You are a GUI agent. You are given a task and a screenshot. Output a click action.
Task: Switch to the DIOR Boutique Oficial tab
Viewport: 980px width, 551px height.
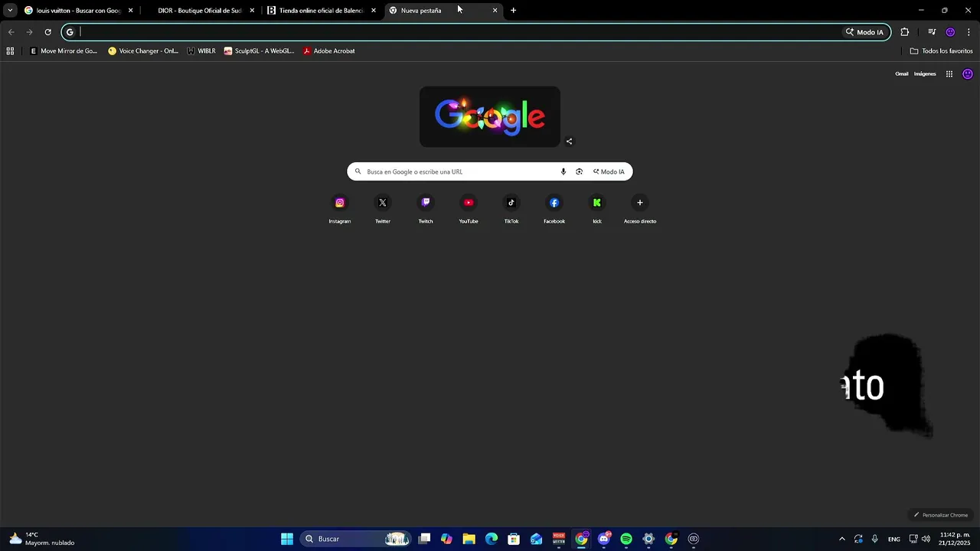coord(200,11)
